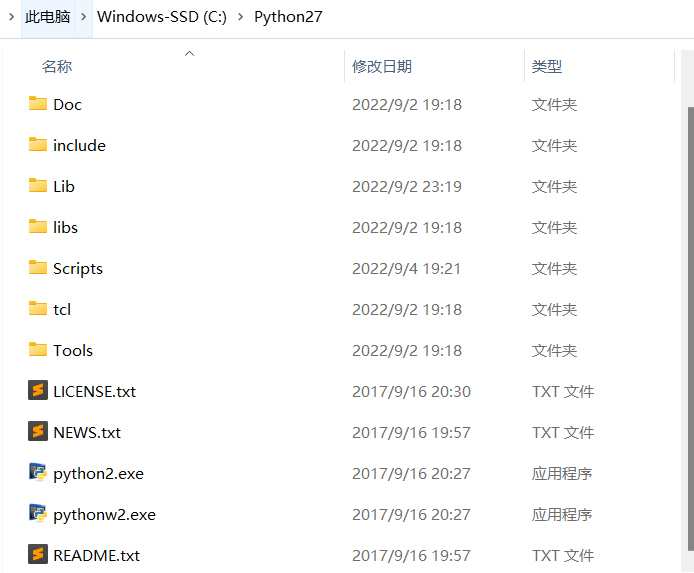Image resolution: width=694 pixels, height=573 pixels.
Task: Click the pythonw2.exe Python icon
Action: (38, 513)
